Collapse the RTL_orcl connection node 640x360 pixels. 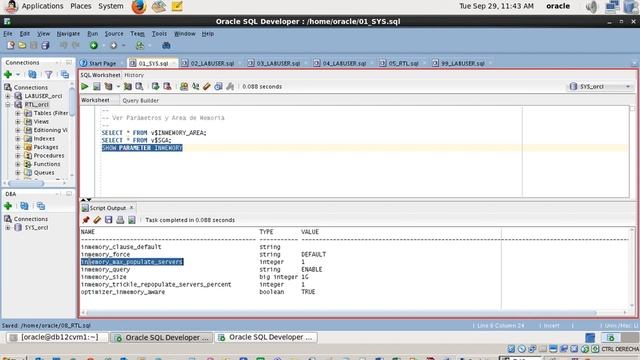point(8,104)
